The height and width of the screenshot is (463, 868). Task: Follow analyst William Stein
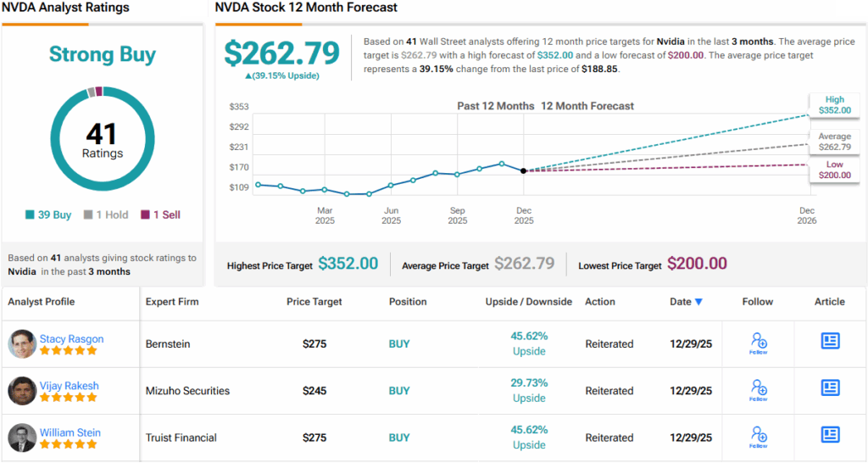758,436
